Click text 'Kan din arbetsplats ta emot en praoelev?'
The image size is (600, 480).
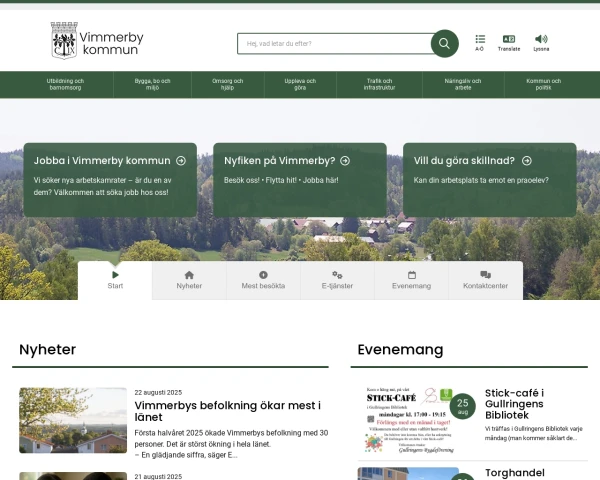(481, 180)
